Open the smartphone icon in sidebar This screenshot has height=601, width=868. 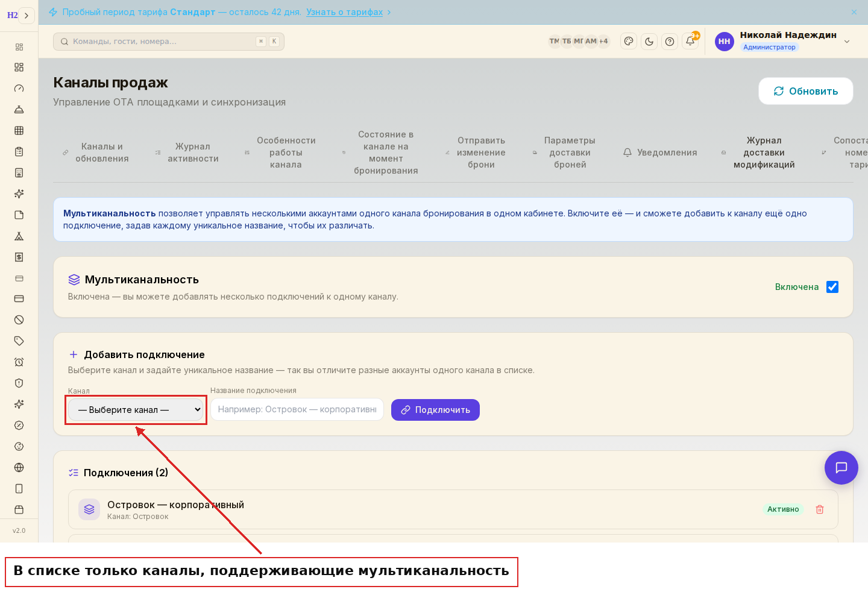click(19, 489)
